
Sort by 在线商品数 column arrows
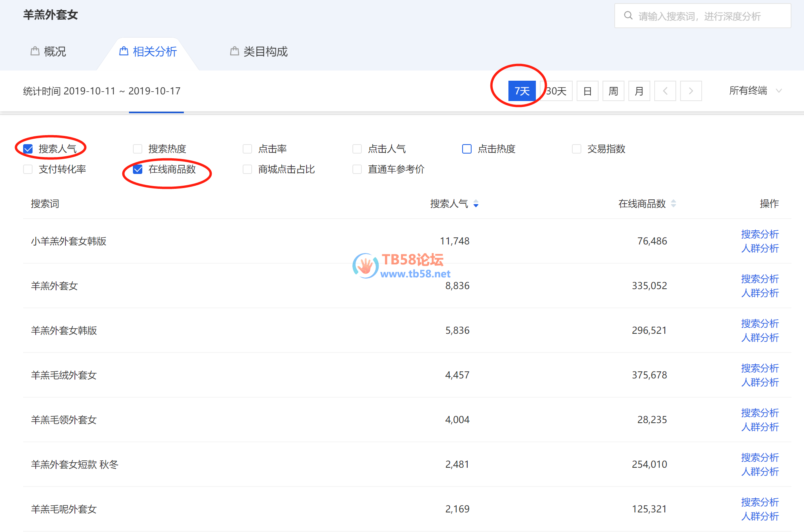click(x=673, y=204)
